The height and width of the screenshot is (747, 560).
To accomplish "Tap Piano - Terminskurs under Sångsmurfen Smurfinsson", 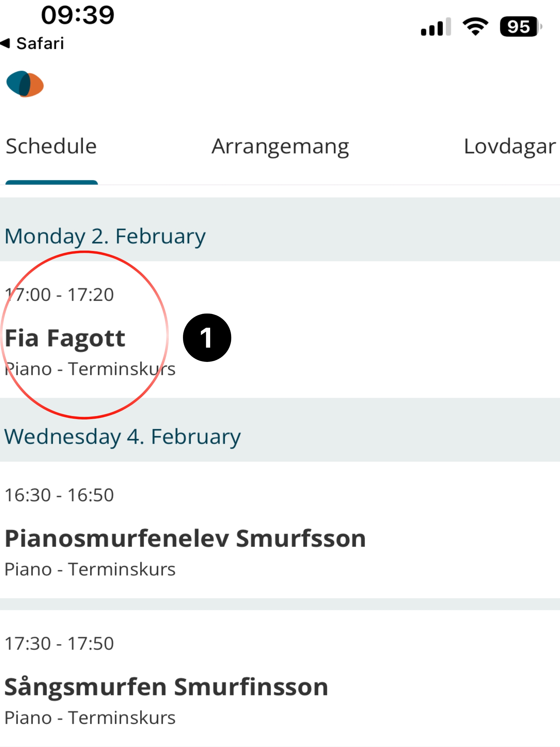I will pos(90,718).
